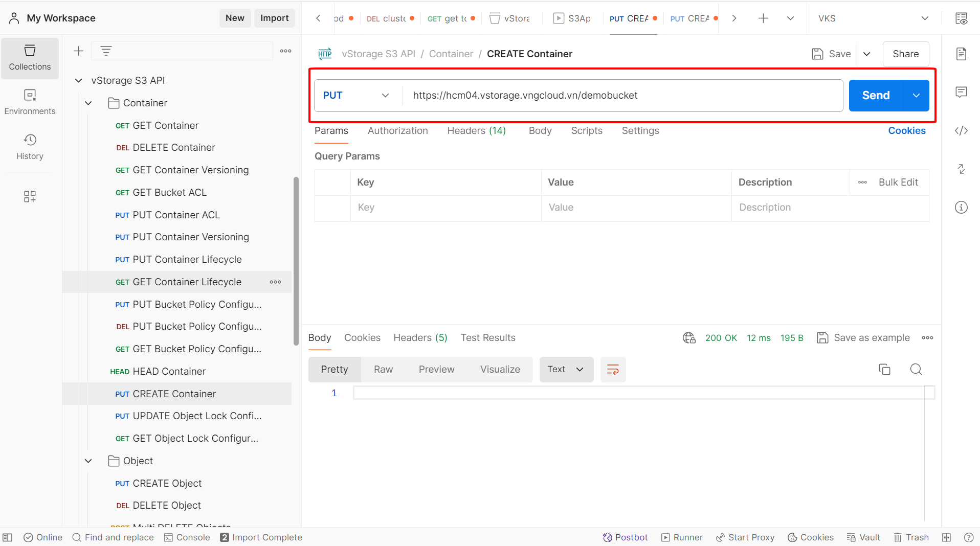Click the request info icon
The height and width of the screenshot is (546, 980).
pos(961,207)
